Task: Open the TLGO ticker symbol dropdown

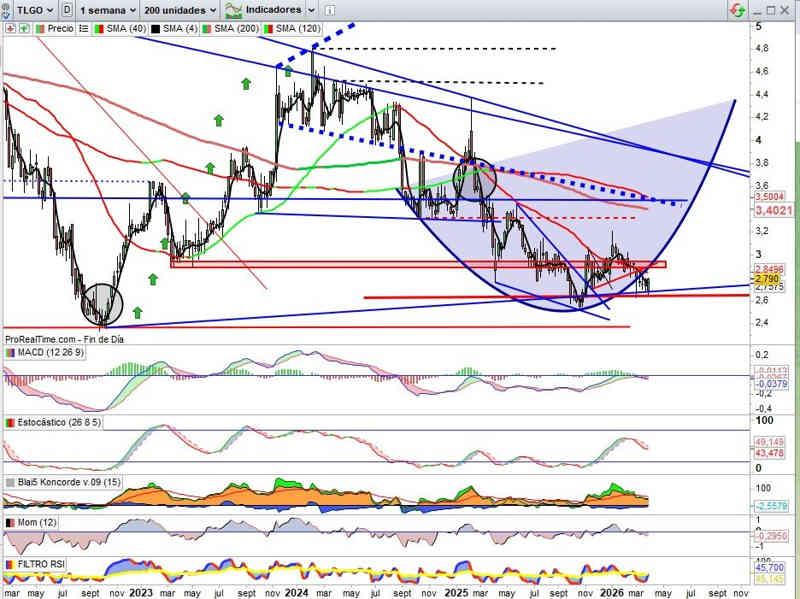Action: [30, 9]
